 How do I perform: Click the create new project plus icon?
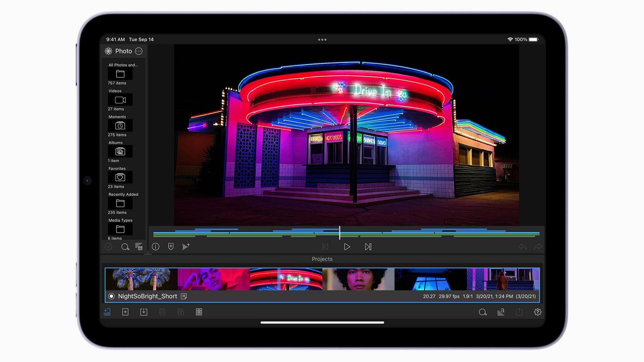click(125, 312)
